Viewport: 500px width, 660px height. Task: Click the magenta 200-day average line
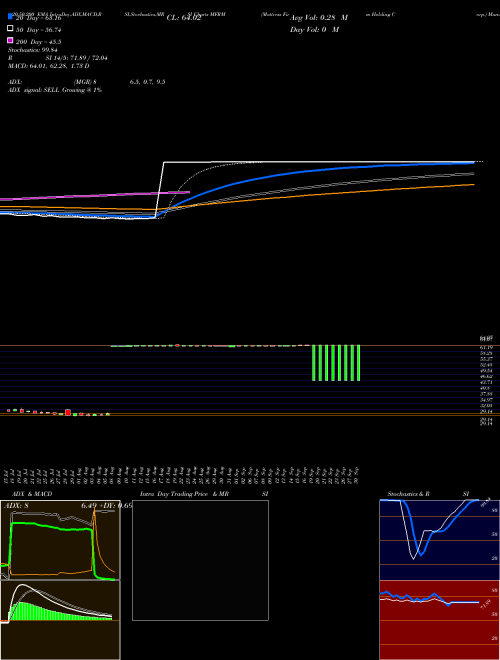[97, 195]
